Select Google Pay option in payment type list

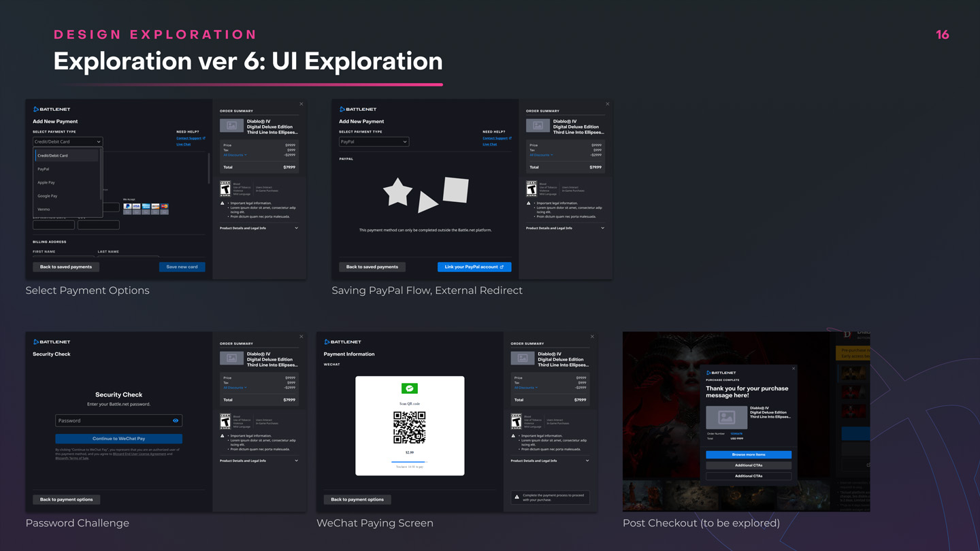pos(67,196)
